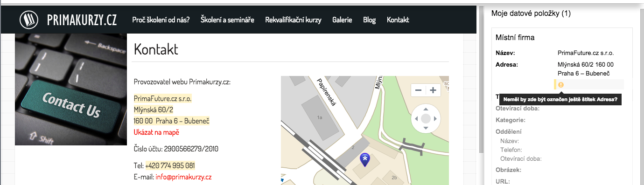Open the Blog menu item
This screenshot has height=185, width=644.
(x=369, y=20)
